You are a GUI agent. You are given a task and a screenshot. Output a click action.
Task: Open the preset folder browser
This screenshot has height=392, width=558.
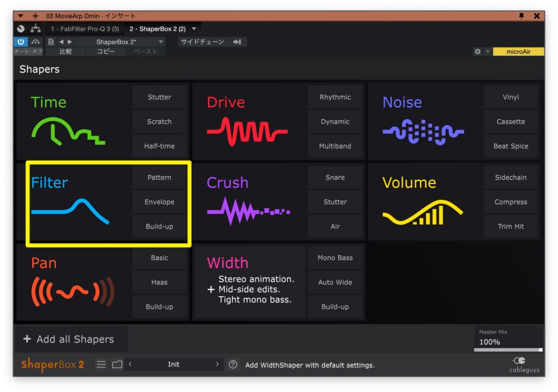point(117,365)
